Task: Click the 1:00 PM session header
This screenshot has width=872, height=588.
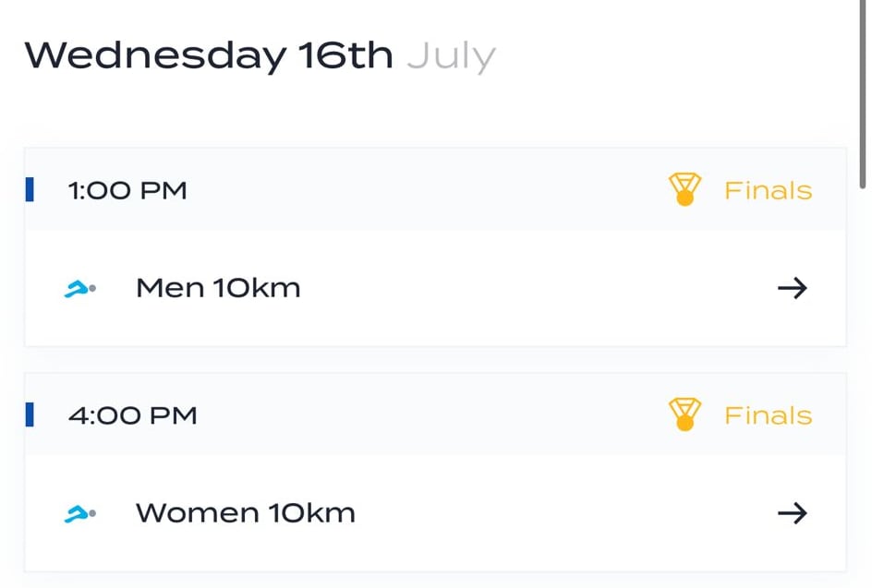Action: (435, 189)
